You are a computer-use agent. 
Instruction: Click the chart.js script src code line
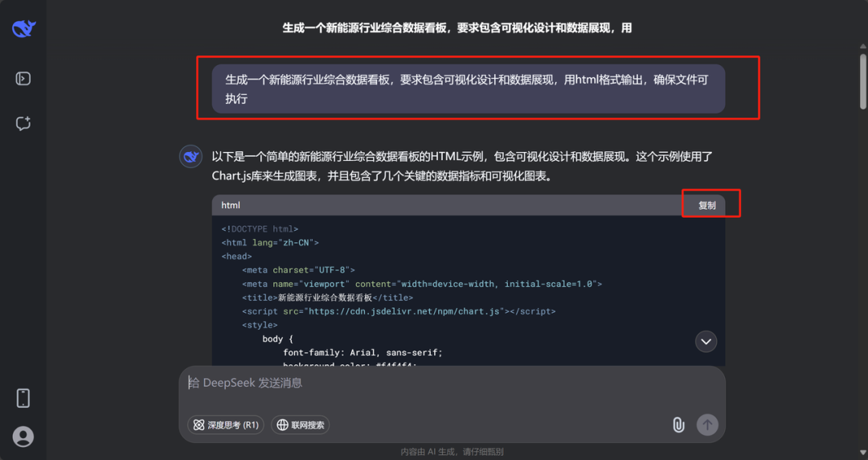(399, 311)
